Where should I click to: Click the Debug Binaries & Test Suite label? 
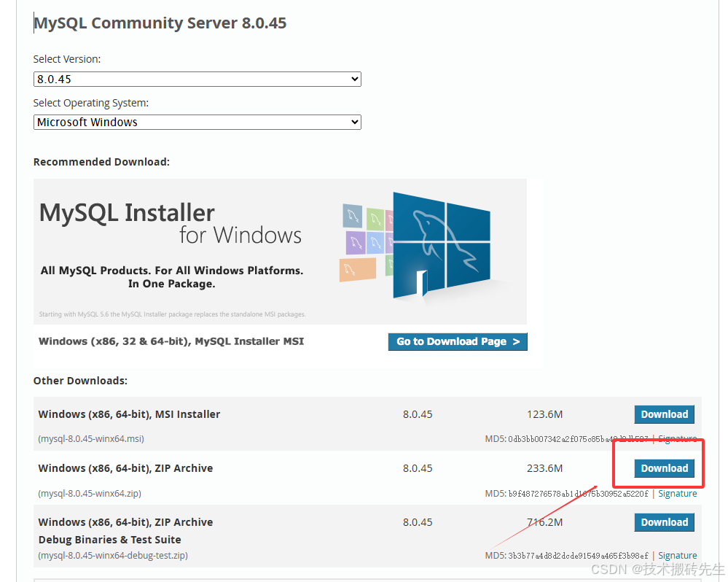(109, 540)
